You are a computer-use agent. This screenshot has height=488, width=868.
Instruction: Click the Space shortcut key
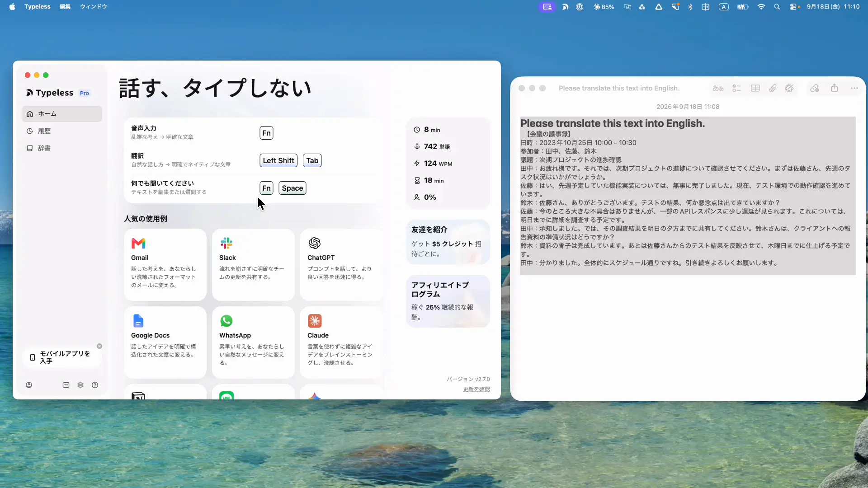tap(292, 188)
